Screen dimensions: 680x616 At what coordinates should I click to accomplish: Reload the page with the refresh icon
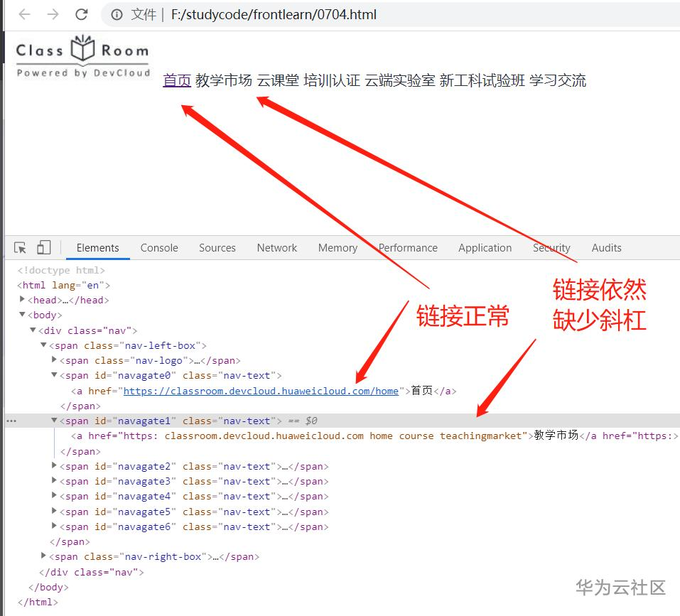tap(81, 14)
